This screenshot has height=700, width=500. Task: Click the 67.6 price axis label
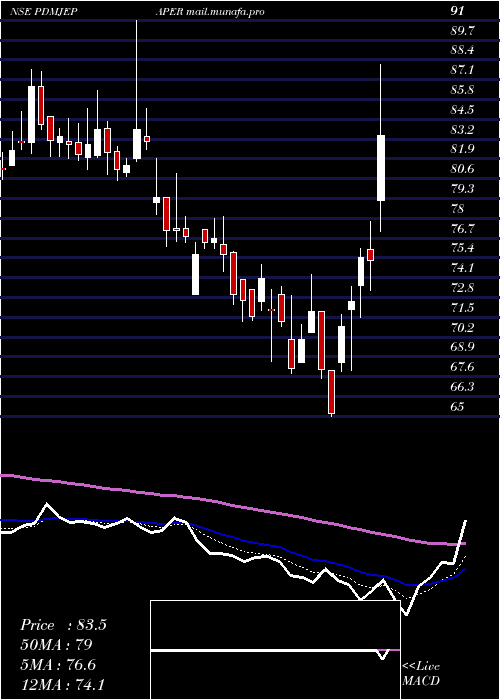462,367
